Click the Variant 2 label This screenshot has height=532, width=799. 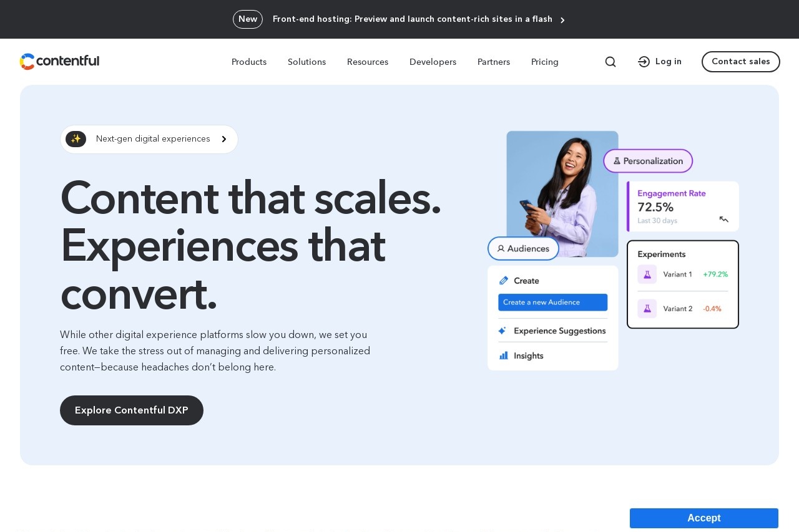(678, 309)
